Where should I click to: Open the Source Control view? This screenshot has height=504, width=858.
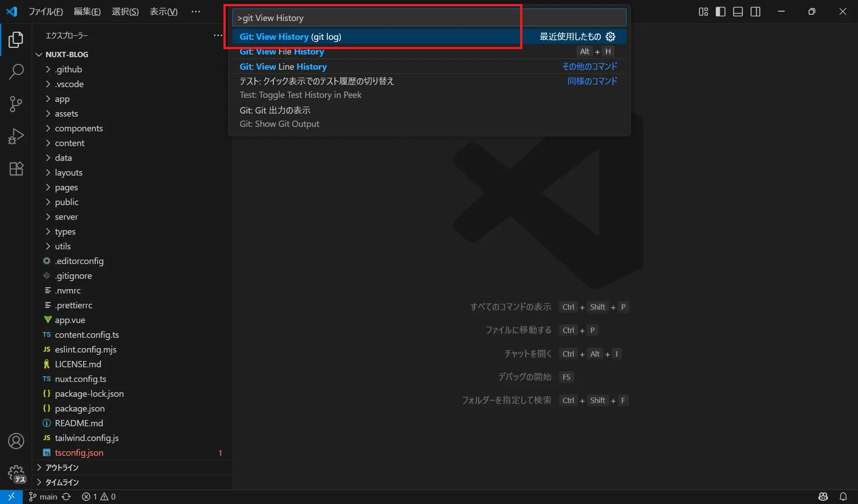(x=16, y=104)
